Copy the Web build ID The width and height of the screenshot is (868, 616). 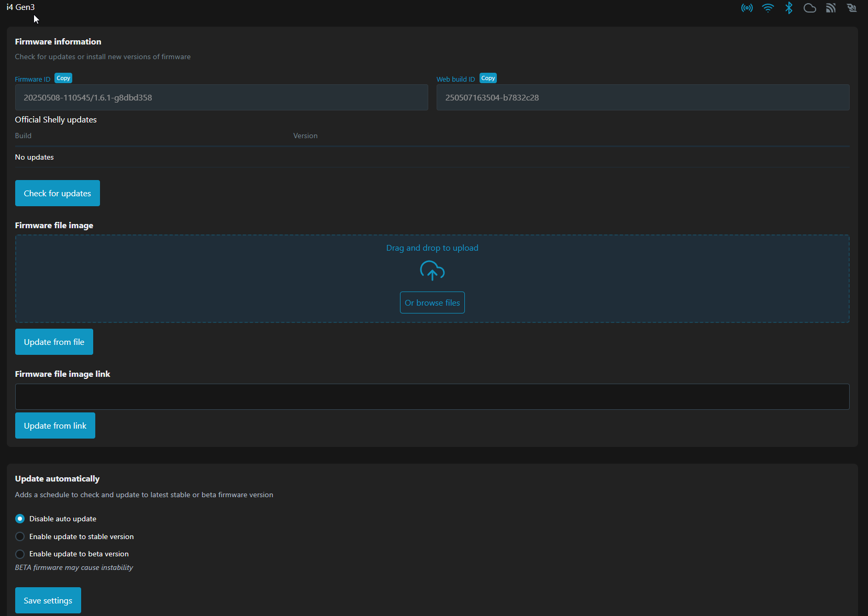coord(488,78)
